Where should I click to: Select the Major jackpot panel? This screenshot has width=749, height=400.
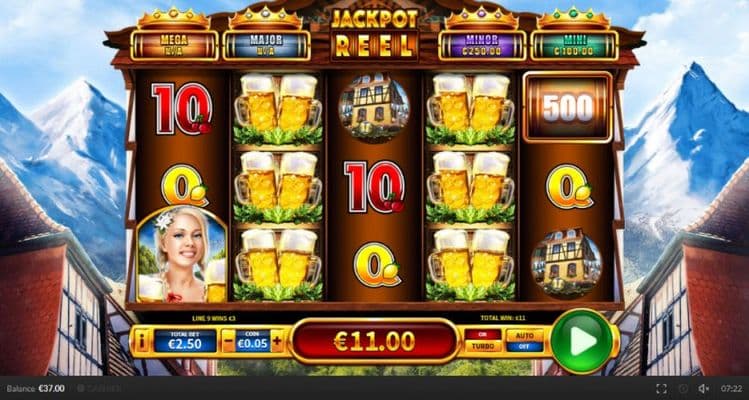pos(267,45)
